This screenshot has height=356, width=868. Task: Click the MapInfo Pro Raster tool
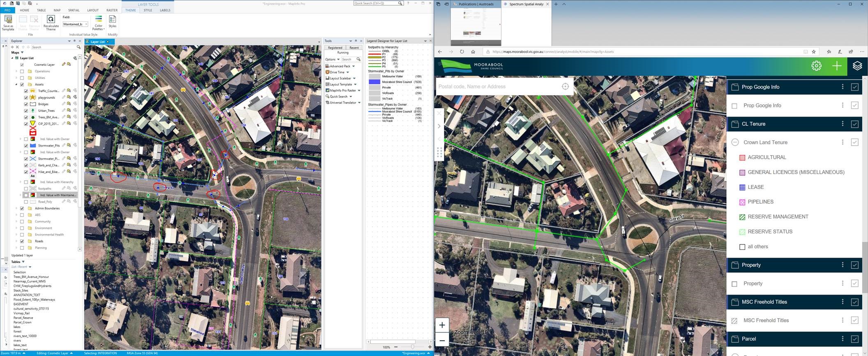[x=343, y=90]
